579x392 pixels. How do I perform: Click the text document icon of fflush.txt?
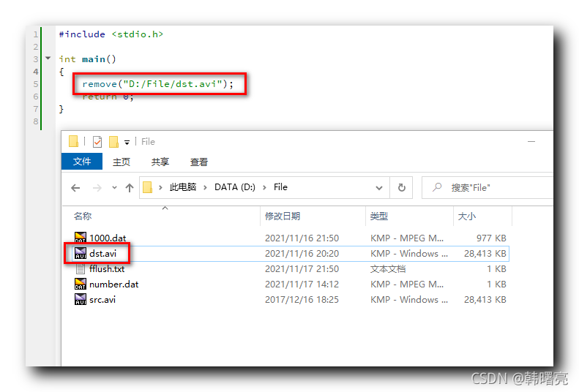point(80,268)
